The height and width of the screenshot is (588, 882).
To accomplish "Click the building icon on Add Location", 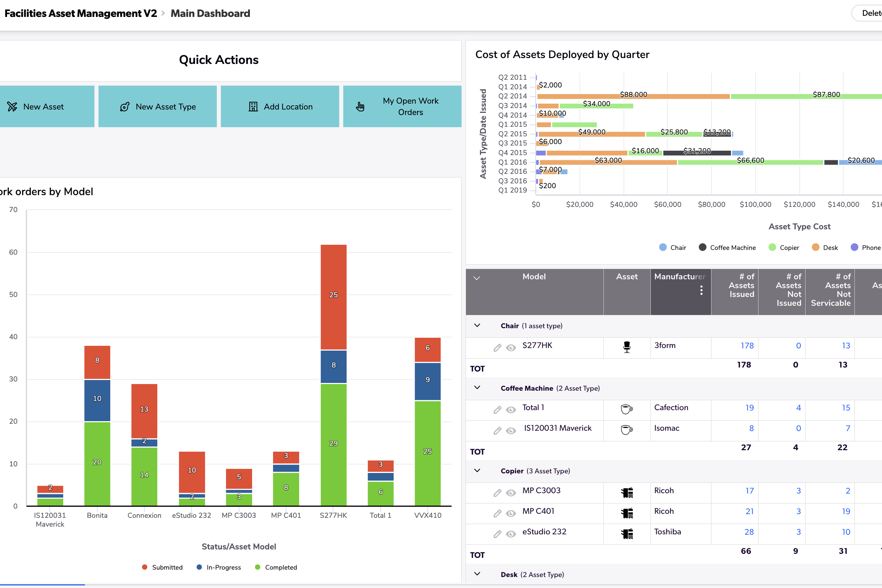I will (x=253, y=107).
